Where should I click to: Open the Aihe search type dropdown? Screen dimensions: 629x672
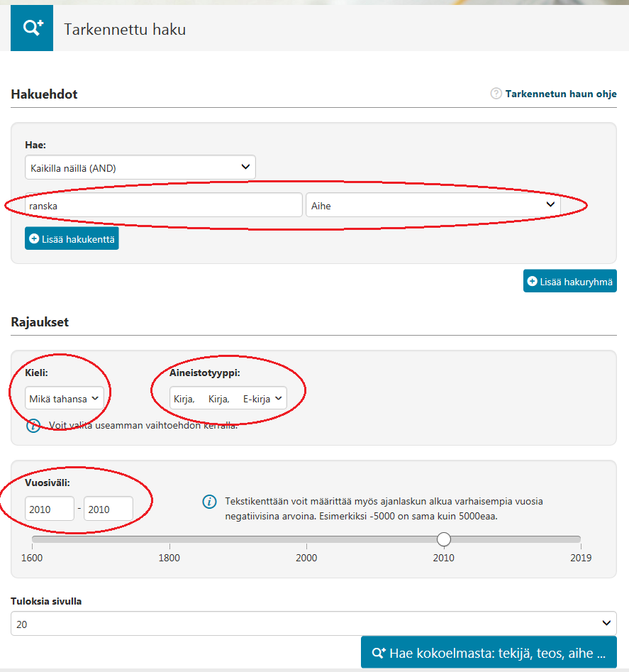pos(433,205)
